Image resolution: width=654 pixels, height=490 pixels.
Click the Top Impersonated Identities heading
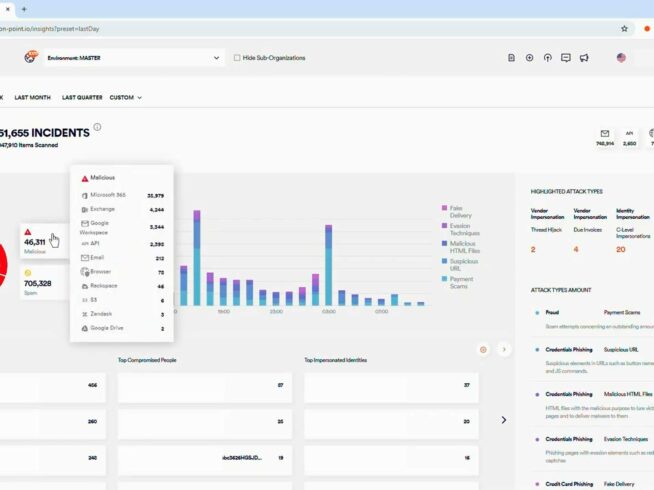coord(335,360)
